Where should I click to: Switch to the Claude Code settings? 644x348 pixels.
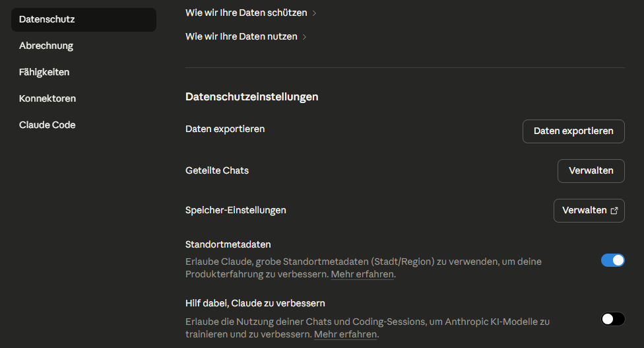[x=47, y=125]
